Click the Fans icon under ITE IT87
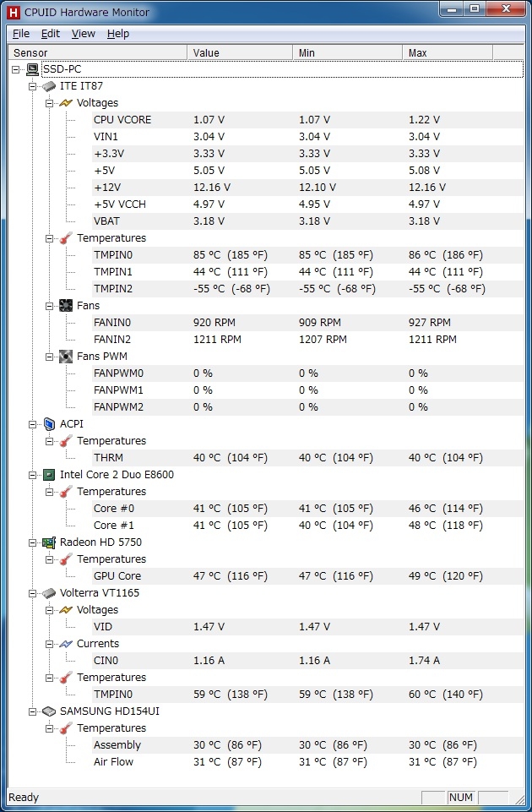This screenshot has width=532, height=812. pos(66,306)
